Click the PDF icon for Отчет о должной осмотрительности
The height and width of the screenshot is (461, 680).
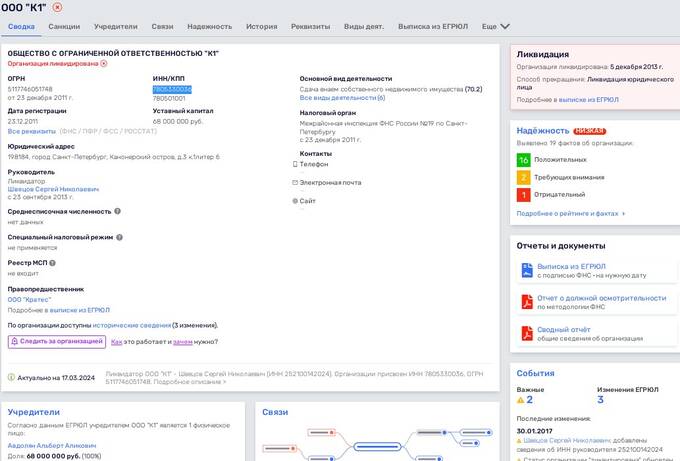(527, 302)
